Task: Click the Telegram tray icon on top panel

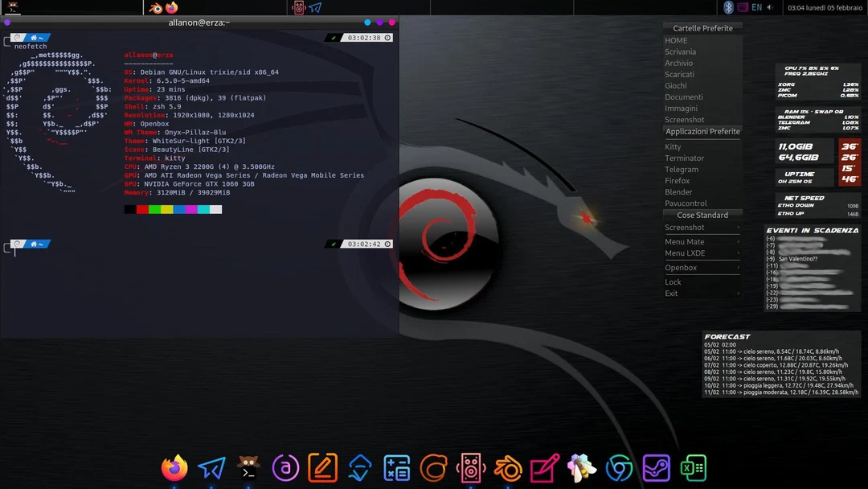Action: (313, 7)
